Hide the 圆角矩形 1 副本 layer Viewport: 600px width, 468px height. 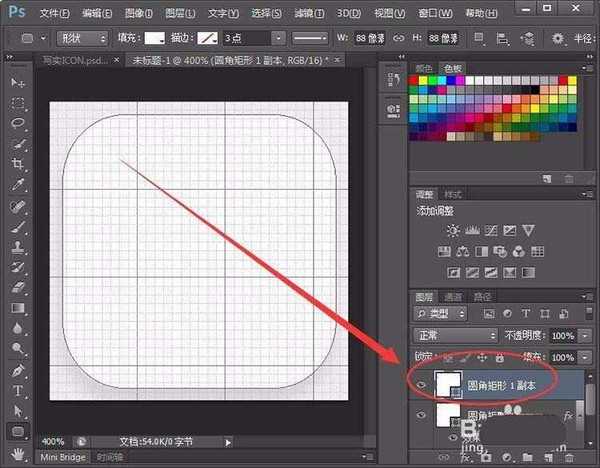(x=421, y=385)
